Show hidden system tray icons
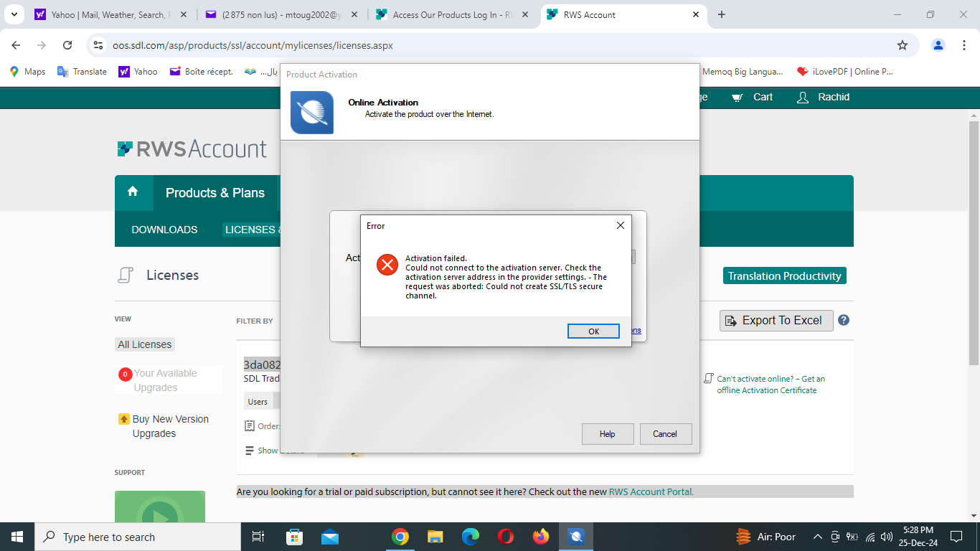Image resolution: width=980 pixels, height=551 pixels. (x=817, y=537)
